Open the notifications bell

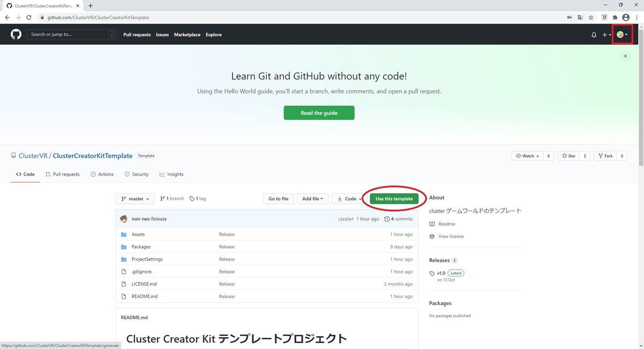coord(594,35)
